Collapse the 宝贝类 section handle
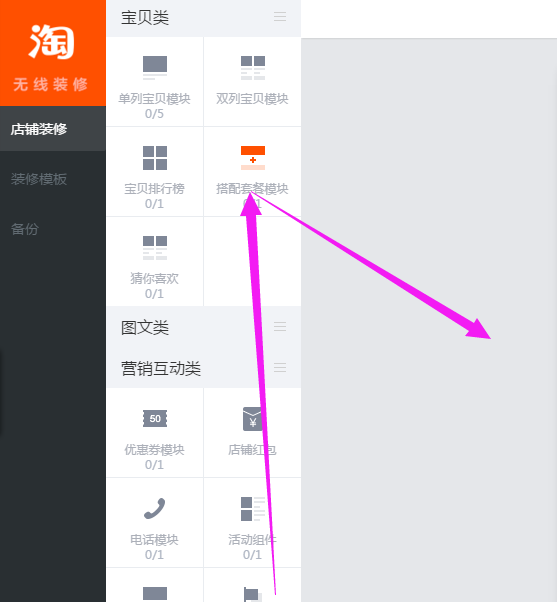Image resolution: width=557 pixels, height=602 pixels. 280,17
